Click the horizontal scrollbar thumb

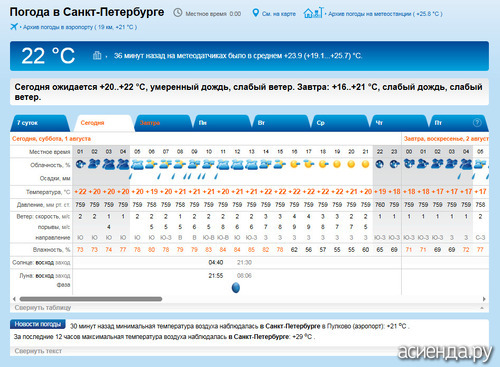click(x=91, y=299)
